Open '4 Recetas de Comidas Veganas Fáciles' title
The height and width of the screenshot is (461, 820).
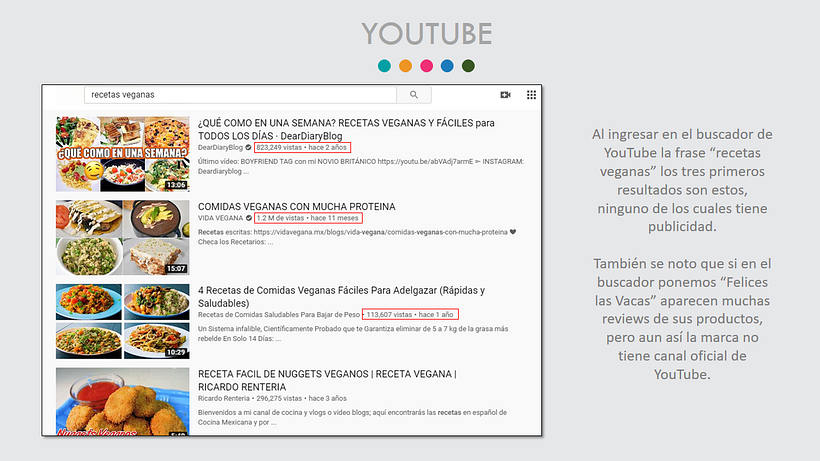coord(341,296)
